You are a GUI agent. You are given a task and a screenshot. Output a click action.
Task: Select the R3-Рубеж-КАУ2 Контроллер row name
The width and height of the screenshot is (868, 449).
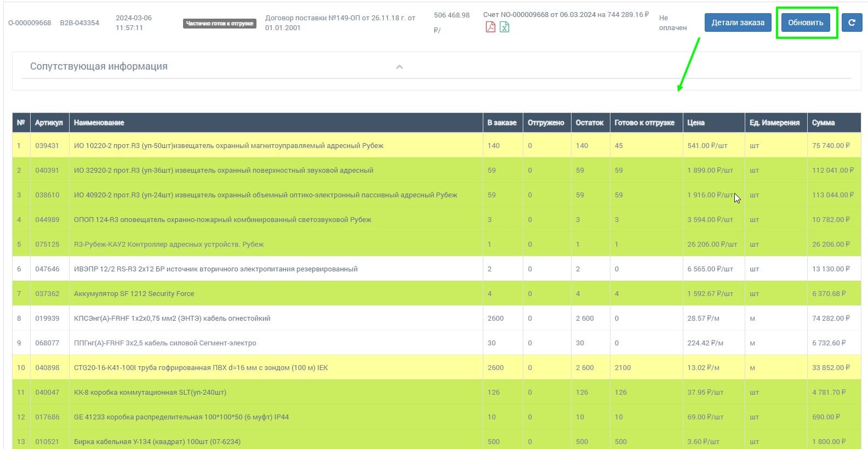point(169,245)
